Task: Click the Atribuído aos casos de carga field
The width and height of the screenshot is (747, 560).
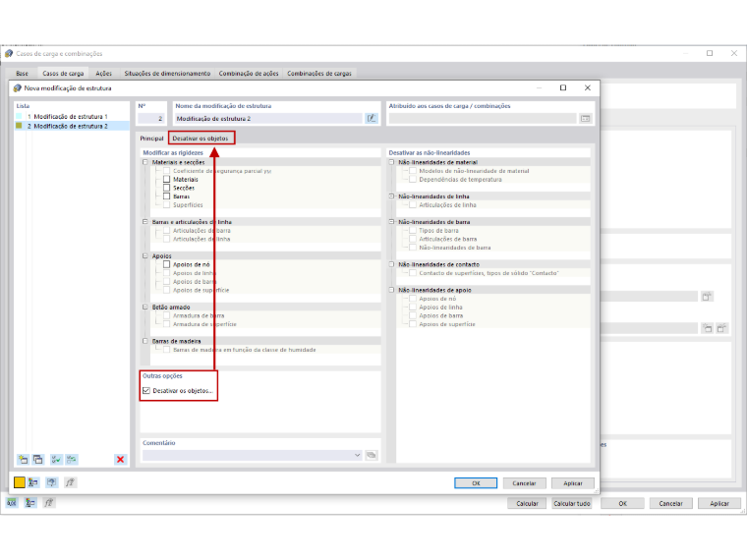Action: click(483, 119)
